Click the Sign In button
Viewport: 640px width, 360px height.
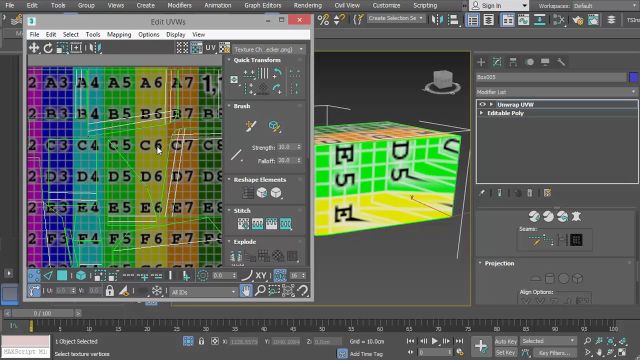498,6
